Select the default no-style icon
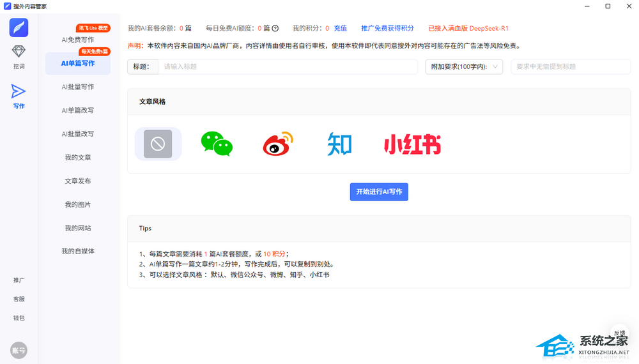The height and width of the screenshot is (364, 639). [158, 144]
